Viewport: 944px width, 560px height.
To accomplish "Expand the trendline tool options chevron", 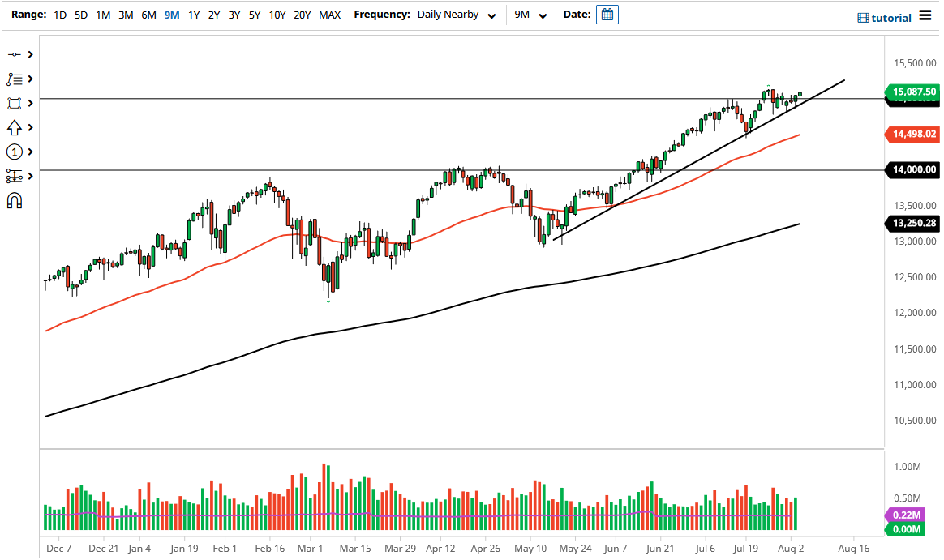I will [31, 54].
